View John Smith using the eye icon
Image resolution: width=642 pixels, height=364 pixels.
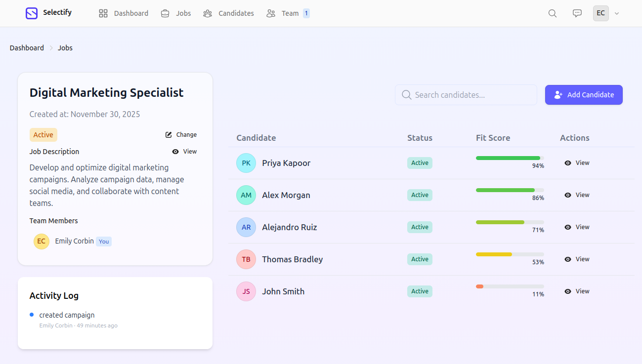point(567,291)
